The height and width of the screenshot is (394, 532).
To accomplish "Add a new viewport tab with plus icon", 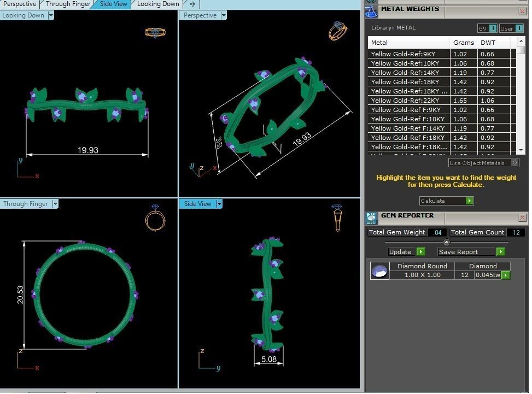I will (x=192, y=4).
